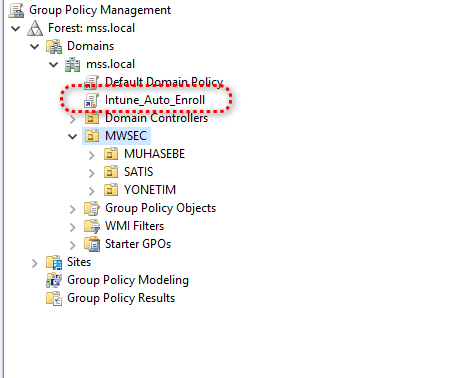Expand the YONETIM OU
The width and height of the screenshot is (456, 378).
click(x=92, y=191)
